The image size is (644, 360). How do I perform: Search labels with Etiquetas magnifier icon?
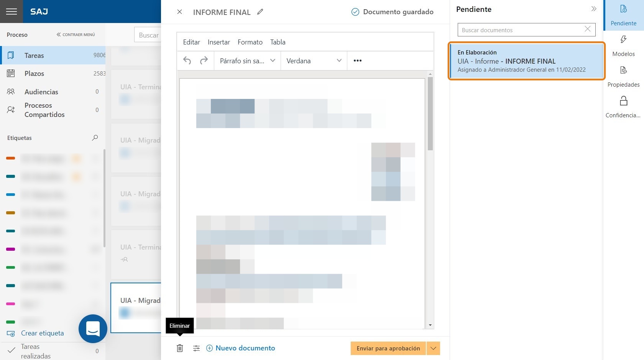(95, 138)
